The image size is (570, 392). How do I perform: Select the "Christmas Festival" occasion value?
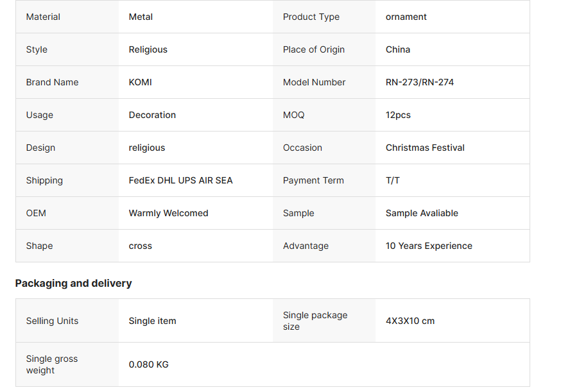[425, 148]
